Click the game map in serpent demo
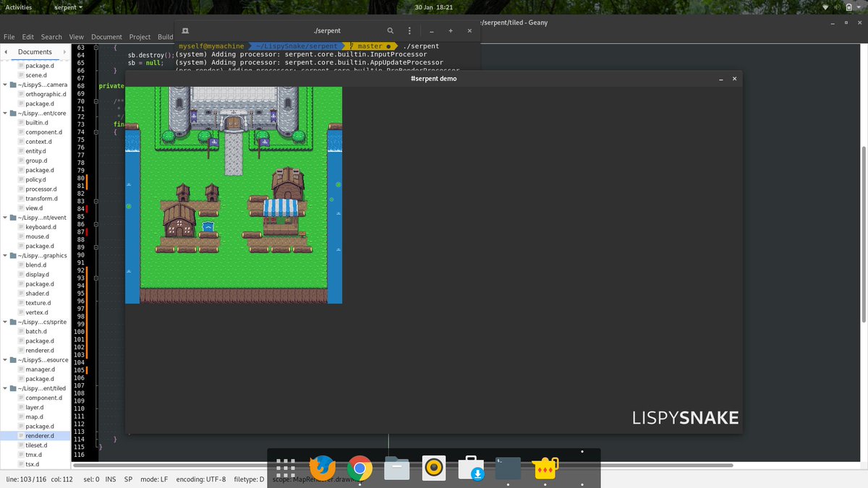This screenshot has height=488, width=868. click(x=234, y=195)
